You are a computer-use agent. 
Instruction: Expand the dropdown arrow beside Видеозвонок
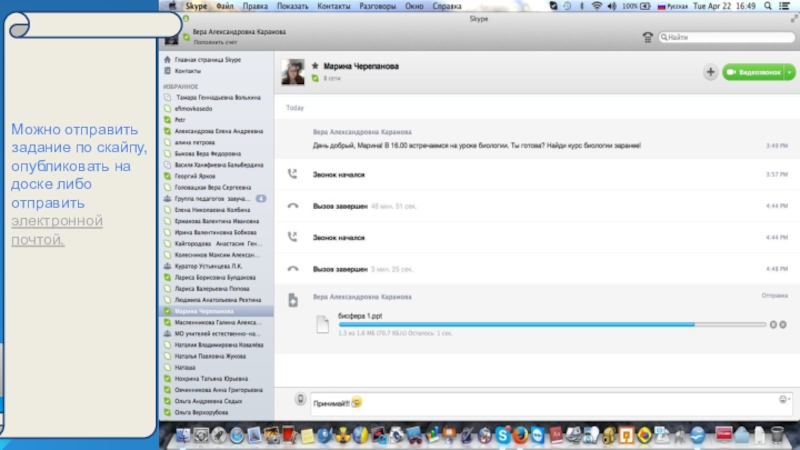coord(790,72)
